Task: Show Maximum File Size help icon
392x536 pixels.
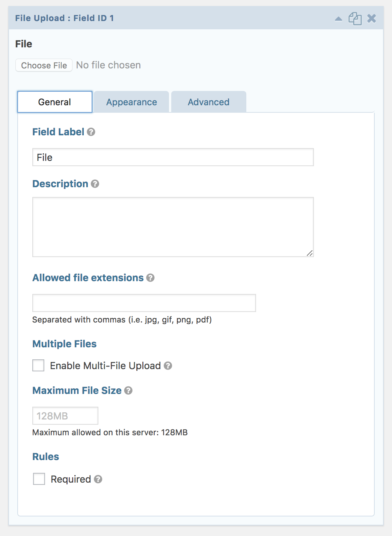Action: 128,391
